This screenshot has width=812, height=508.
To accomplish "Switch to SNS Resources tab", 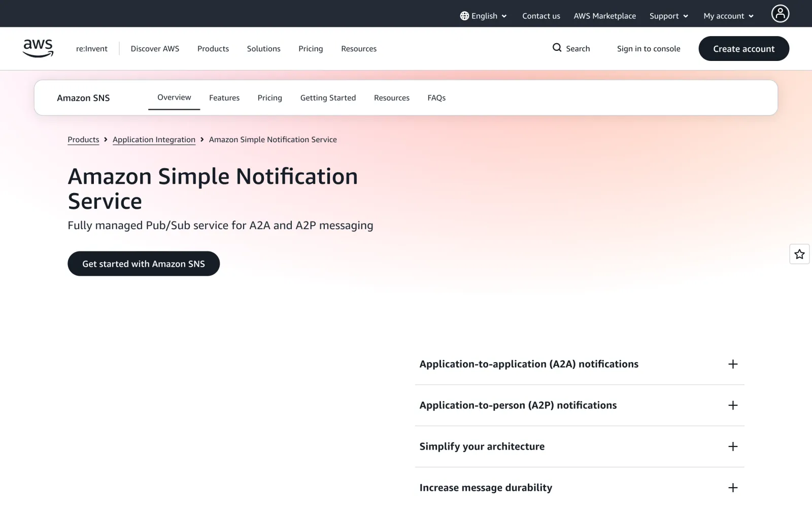I will [x=391, y=98].
